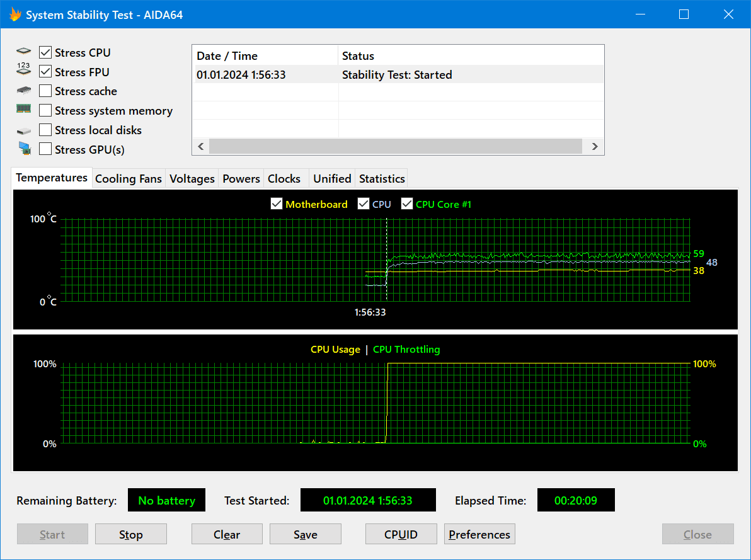This screenshot has height=560, width=751.
Task: Click the 59 CPU Core temperature reading
Action: click(x=699, y=253)
